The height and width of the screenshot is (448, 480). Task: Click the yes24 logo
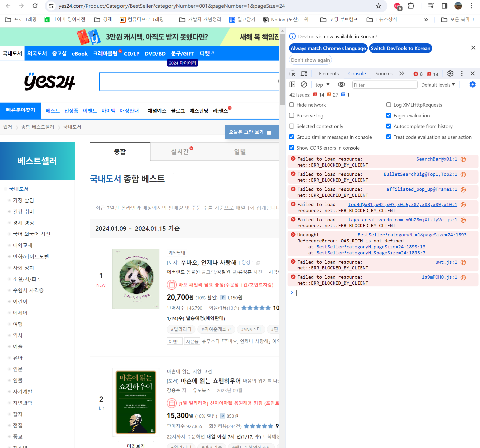coord(50,82)
